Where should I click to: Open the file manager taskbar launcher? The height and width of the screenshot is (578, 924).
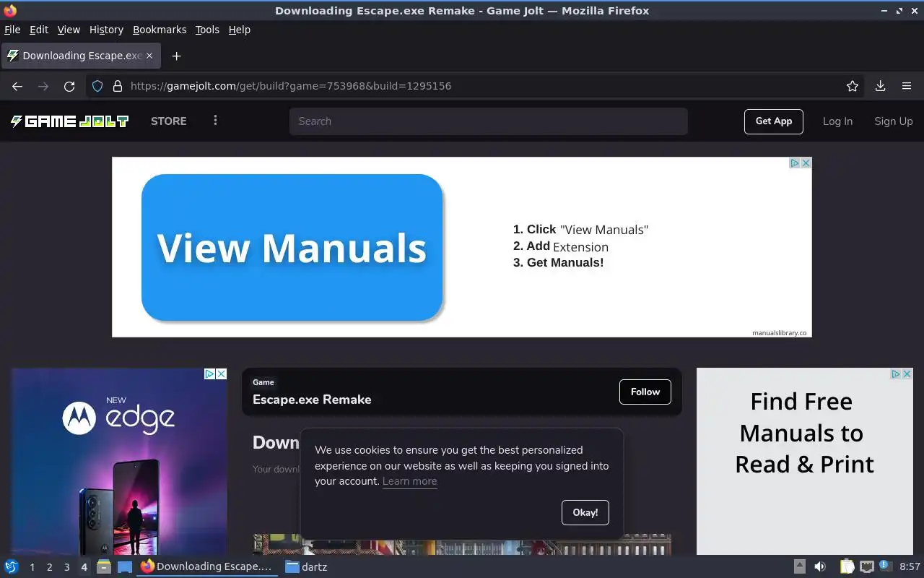click(x=104, y=566)
